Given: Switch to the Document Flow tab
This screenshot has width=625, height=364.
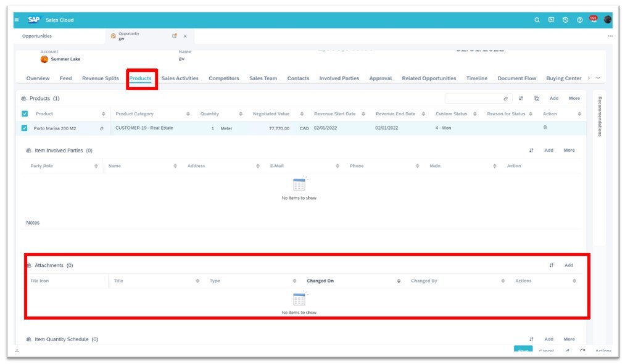Looking at the screenshot, I should point(516,78).
